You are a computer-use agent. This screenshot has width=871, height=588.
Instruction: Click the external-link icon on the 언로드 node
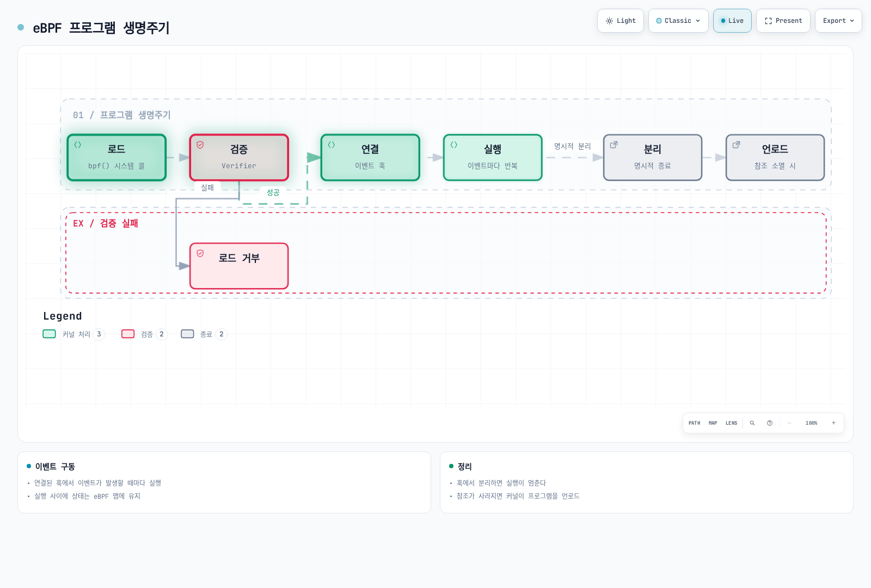point(737,145)
